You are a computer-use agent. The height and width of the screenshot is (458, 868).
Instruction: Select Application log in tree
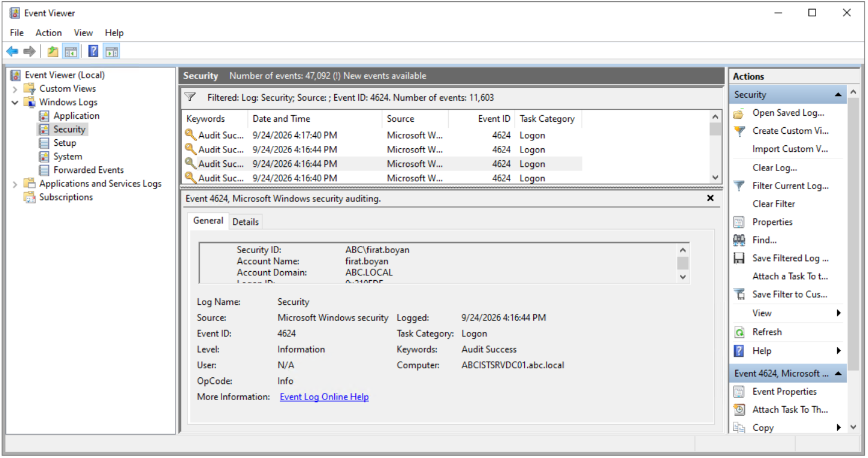pos(76,116)
